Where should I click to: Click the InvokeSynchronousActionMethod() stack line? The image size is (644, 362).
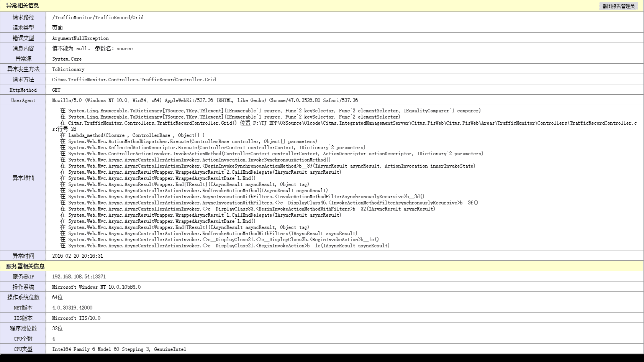(x=195, y=160)
